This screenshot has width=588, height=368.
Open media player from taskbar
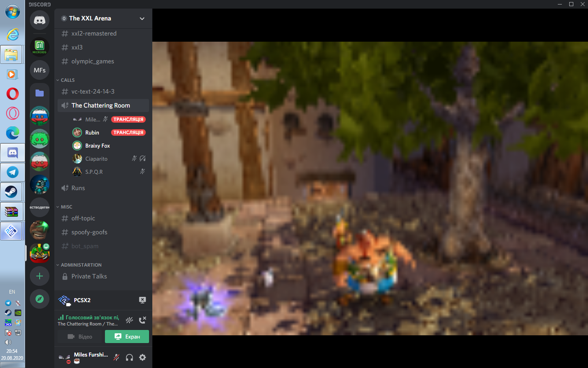coord(12,74)
